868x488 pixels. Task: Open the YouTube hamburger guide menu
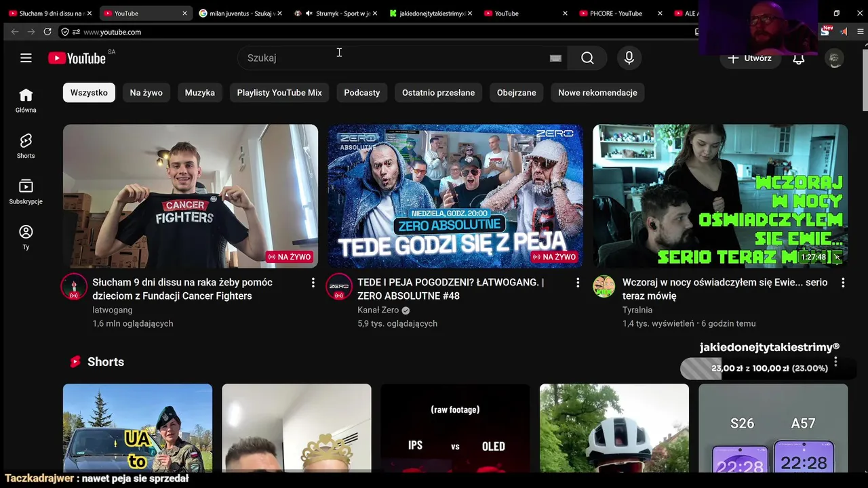pyautogui.click(x=26, y=58)
